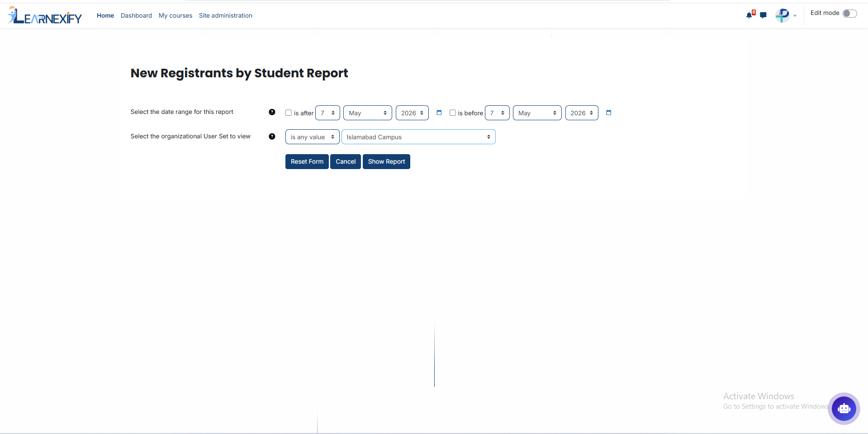This screenshot has height=434, width=868.
Task: Open calendar picker for 'is before' date
Action: coord(608,113)
